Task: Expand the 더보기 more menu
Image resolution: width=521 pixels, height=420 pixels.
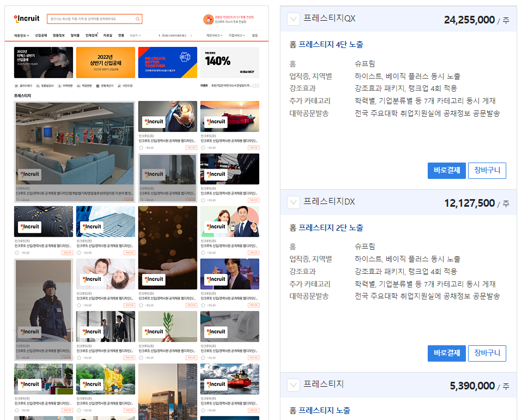Action: click(x=135, y=35)
